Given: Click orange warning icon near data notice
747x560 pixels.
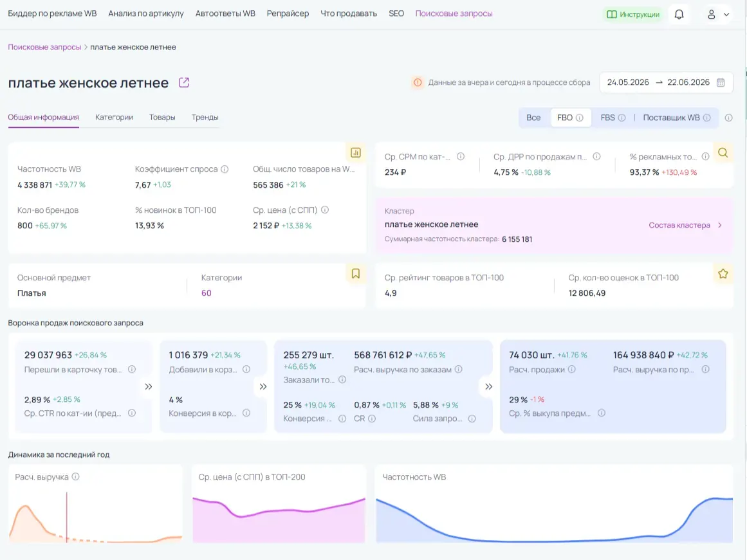Looking at the screenshot, I should (418, 82).
